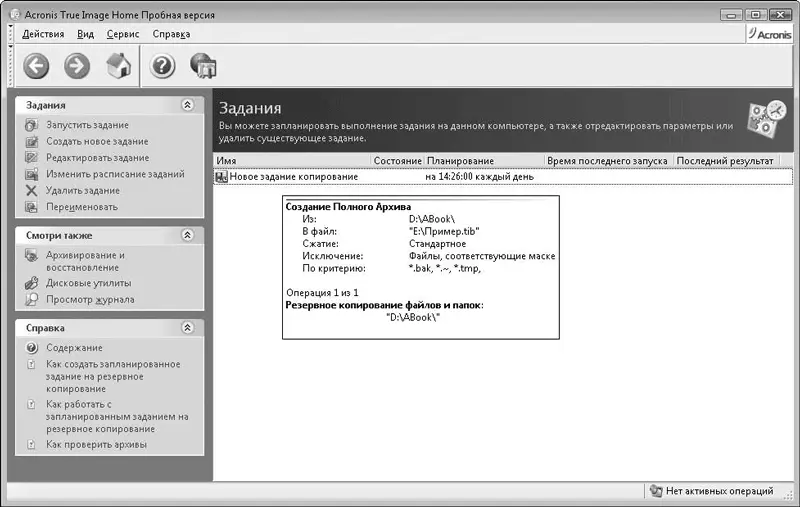Open Help question mark toolbar icon

(x=163, y=66)
